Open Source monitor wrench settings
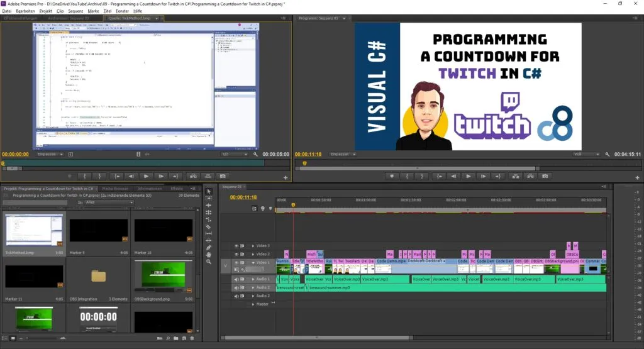 pos(255,155)
